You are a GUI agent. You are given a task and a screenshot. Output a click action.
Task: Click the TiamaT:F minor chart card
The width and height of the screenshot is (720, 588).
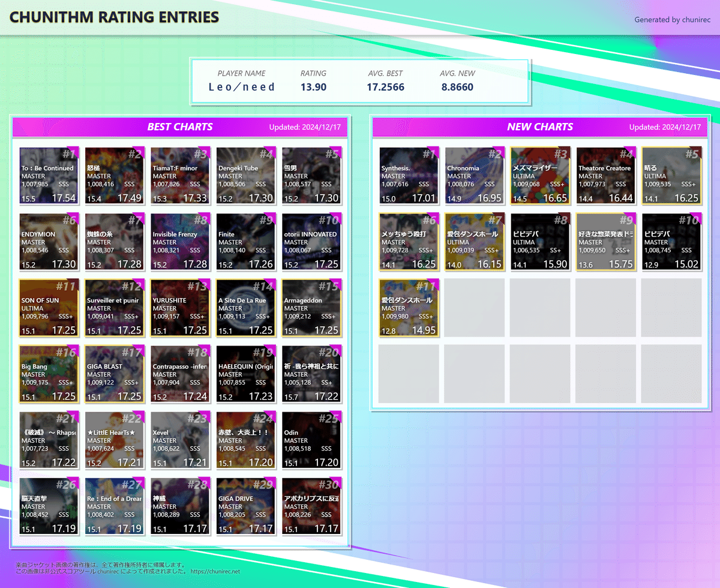point(180,176)
